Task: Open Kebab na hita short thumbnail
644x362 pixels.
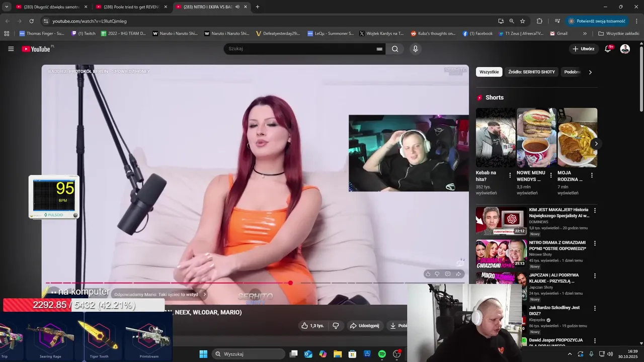Action: click(496, 137)
